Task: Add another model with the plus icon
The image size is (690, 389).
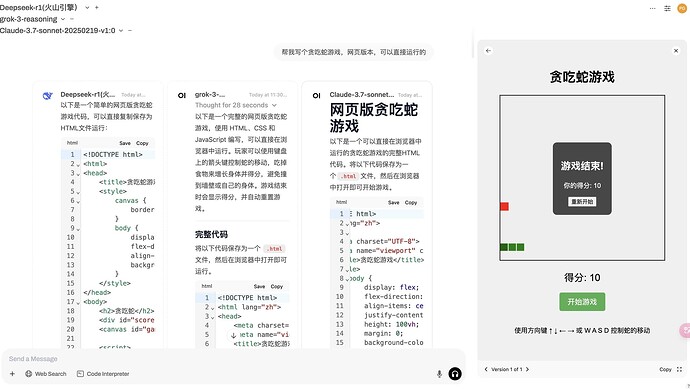Action: coord(97,7)
